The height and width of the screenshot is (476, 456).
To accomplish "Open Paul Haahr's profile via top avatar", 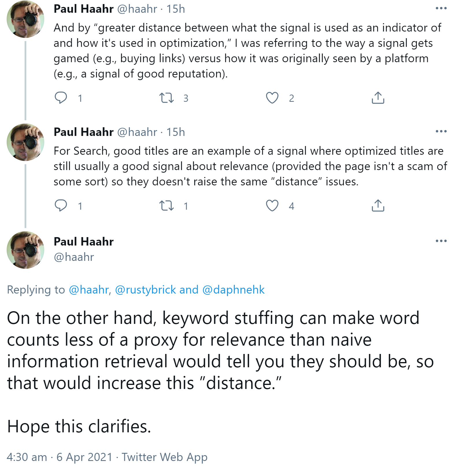I will (26, 19).
